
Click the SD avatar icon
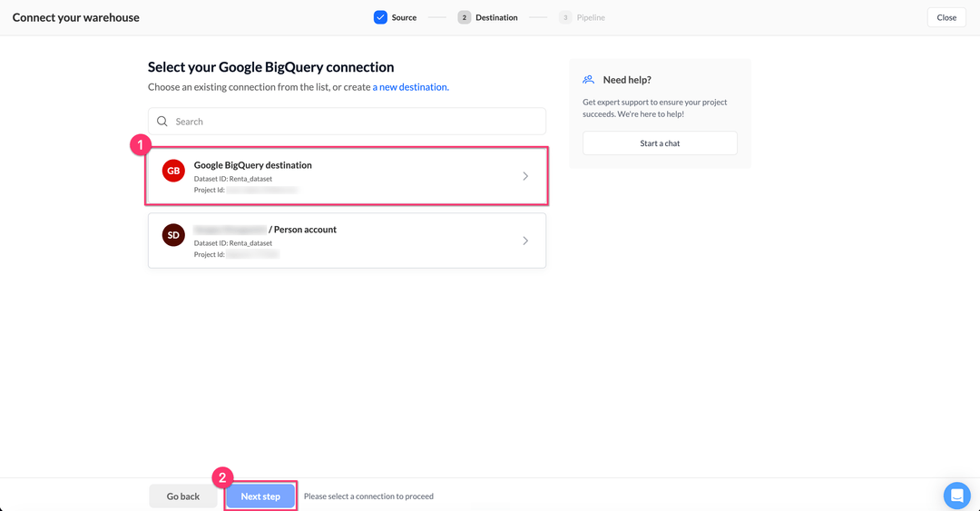click(x=173, y=235)
